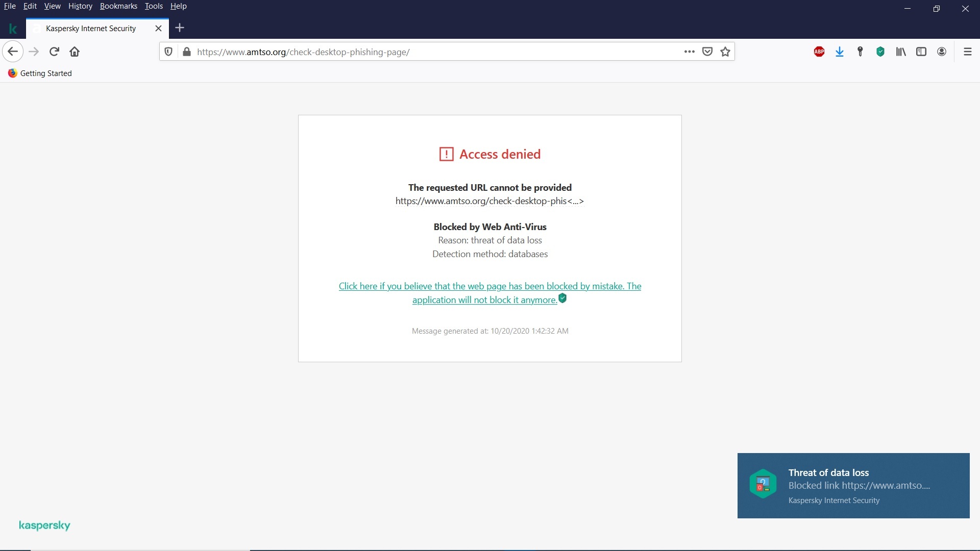980x551 pixels.
Task: Click the kaspersky logo at bottom
Action: click(x=44, y=525)
